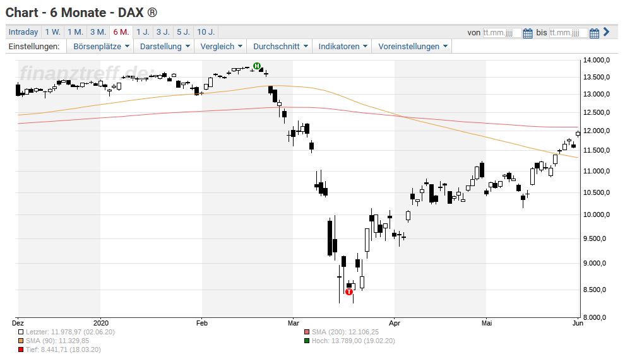This screenshot has height=364, width=625.
Task: Select the 1 J. timeframe tab
Action: pyautogui.click(x=143, y=32)
